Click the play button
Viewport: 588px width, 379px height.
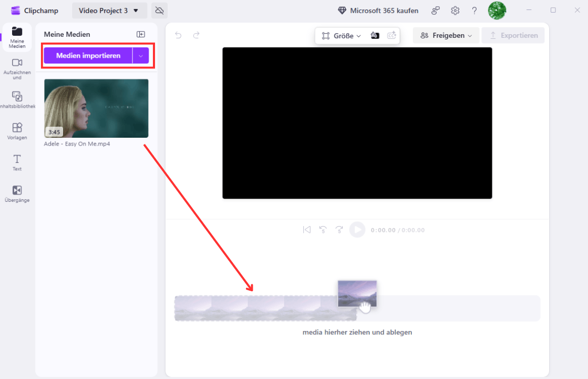pyautogui.click(x=357, y=230)
